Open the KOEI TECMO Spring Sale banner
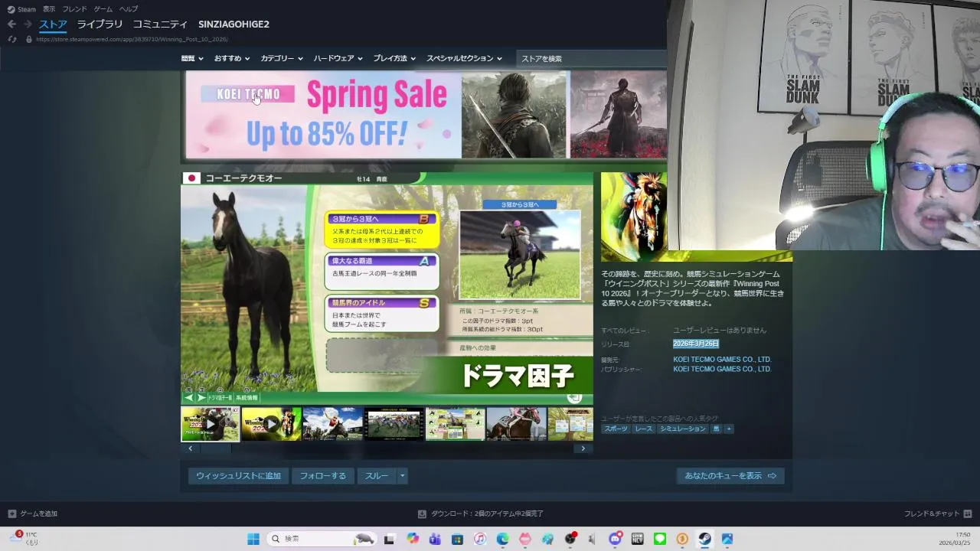Image resolution: width=980 pixels, height=551 pixels. click(x=426, y=115)
